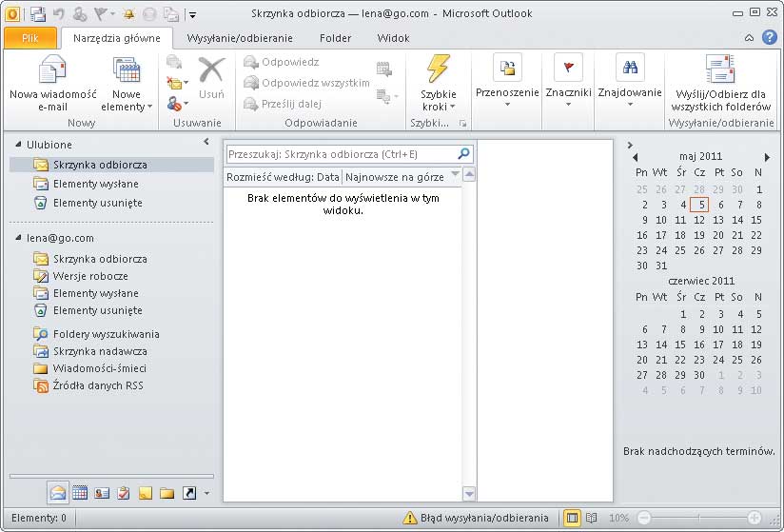Open Calendar view in bottom navigation bar

coord(80,493)
